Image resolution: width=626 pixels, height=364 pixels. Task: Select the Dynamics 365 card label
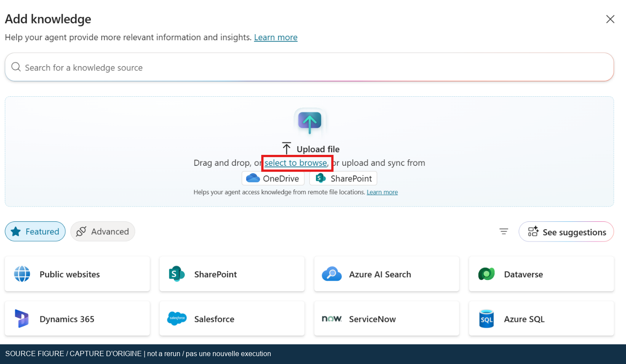tap(67, 319)
